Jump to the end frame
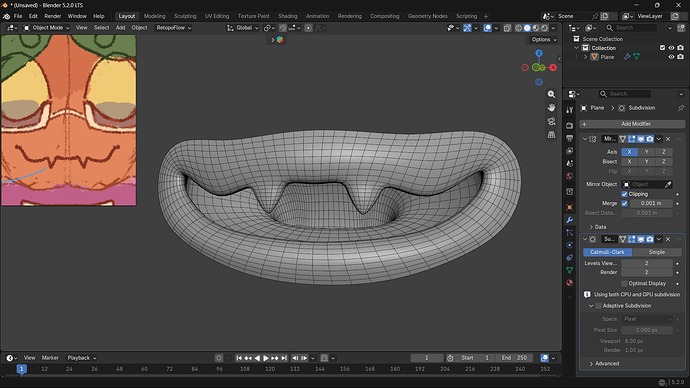This screenshot has height=388, width=690. click(x=284, y=358)
